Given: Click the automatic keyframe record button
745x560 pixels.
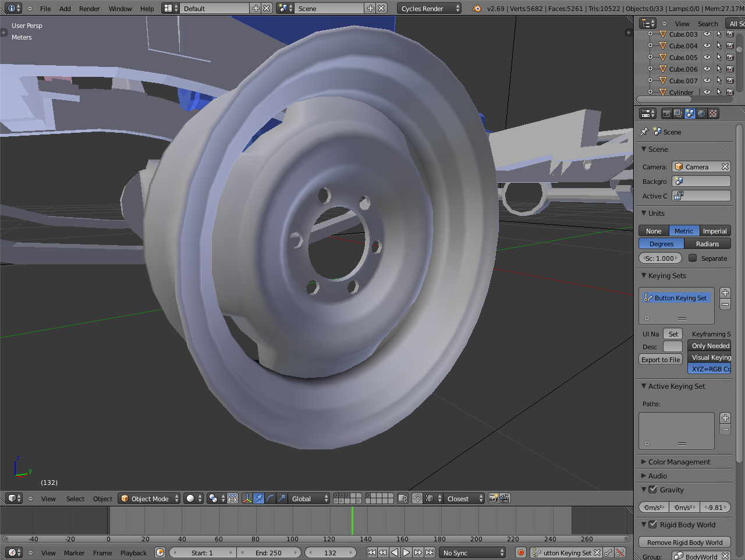Looking at the screenshot, I should 521,552.
